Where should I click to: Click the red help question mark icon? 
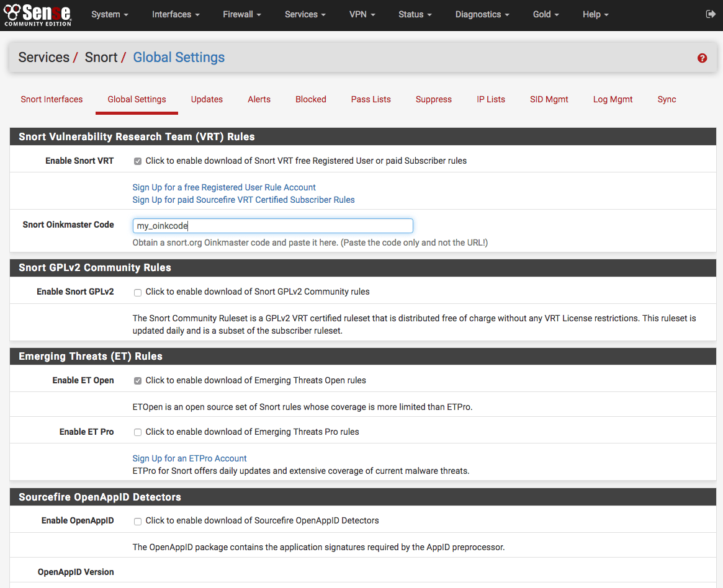[702, 58]
